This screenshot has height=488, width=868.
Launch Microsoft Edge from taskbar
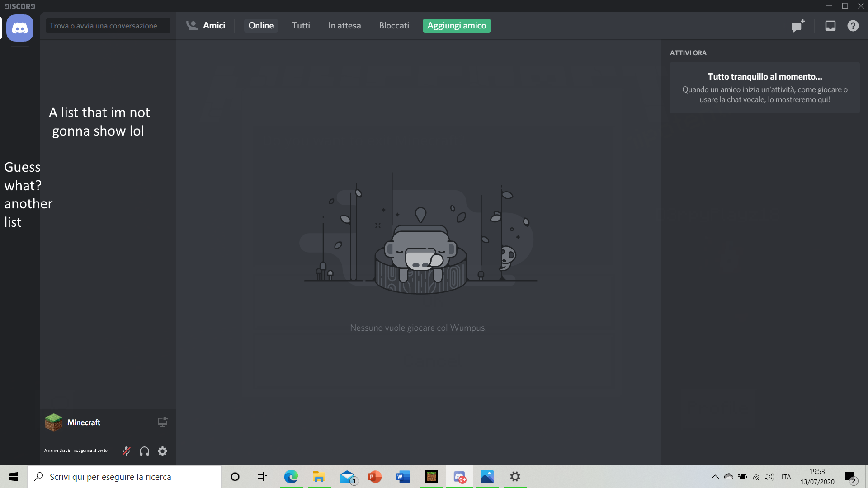(x=291, y=477)
